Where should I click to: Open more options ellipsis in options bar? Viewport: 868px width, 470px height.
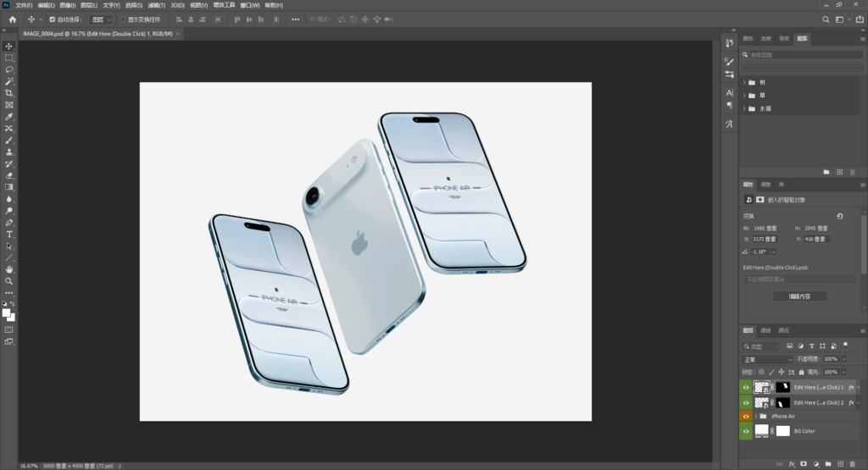[296, 19]
